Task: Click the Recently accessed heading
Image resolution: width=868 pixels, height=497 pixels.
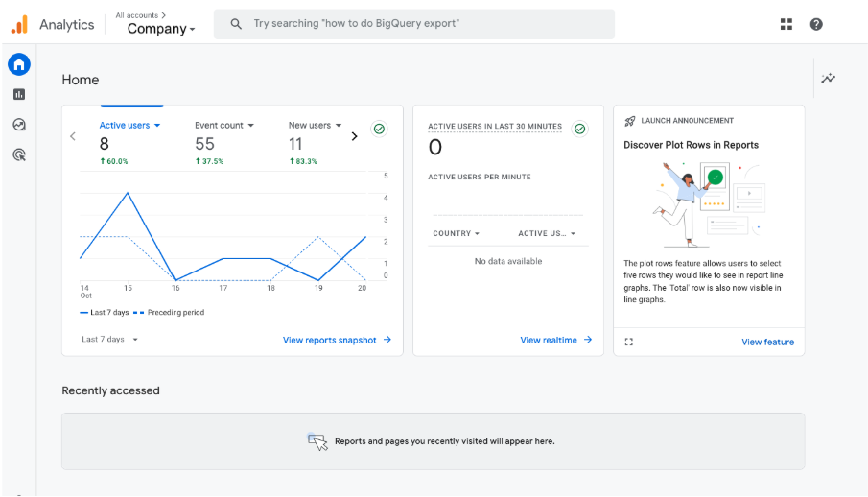Action: pyautogui.click(x=110, y=390)
